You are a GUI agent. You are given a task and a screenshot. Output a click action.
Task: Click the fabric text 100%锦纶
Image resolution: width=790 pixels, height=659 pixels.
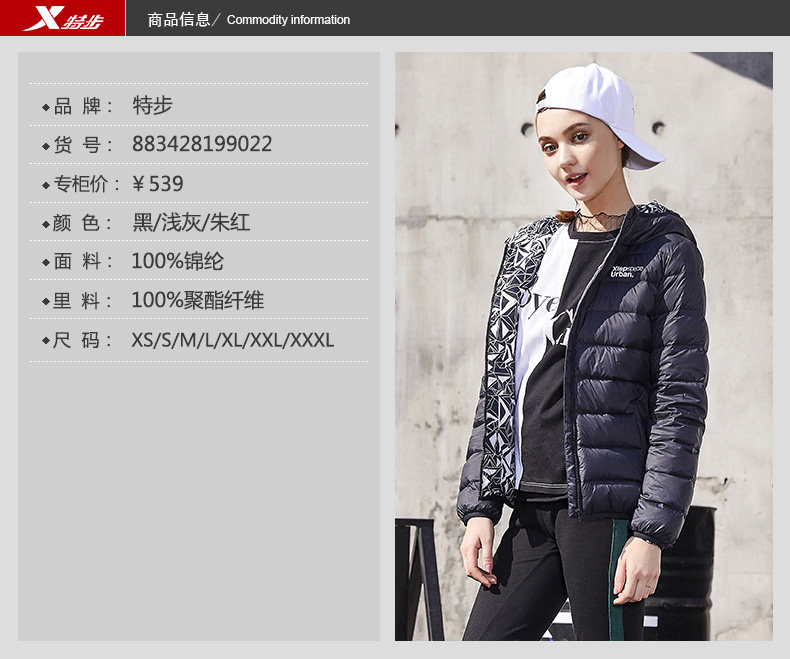point(177,261)
